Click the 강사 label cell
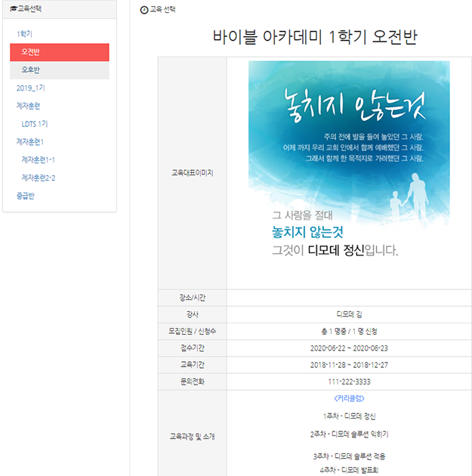The width and height of the screenshot is (472, 476). [193, 314]
